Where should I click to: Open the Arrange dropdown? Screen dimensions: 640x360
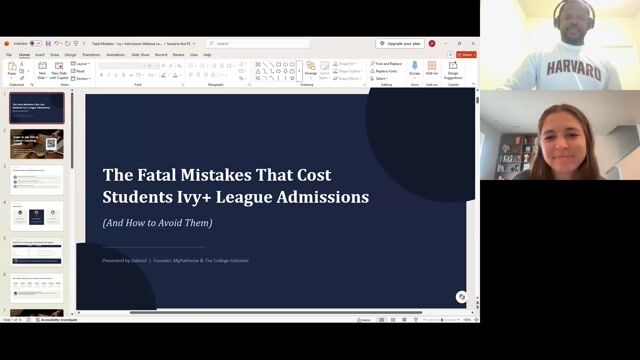pyautogui.click(x=311, y=70)
